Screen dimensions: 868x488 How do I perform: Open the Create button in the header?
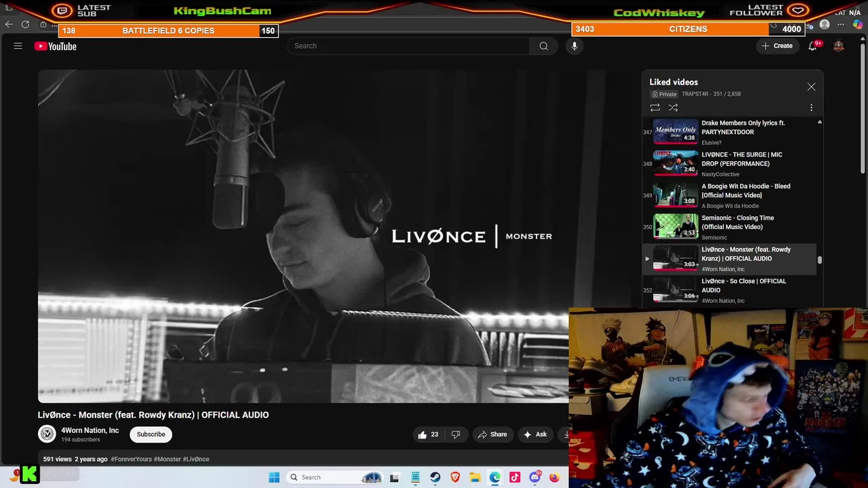pos(776,46)
